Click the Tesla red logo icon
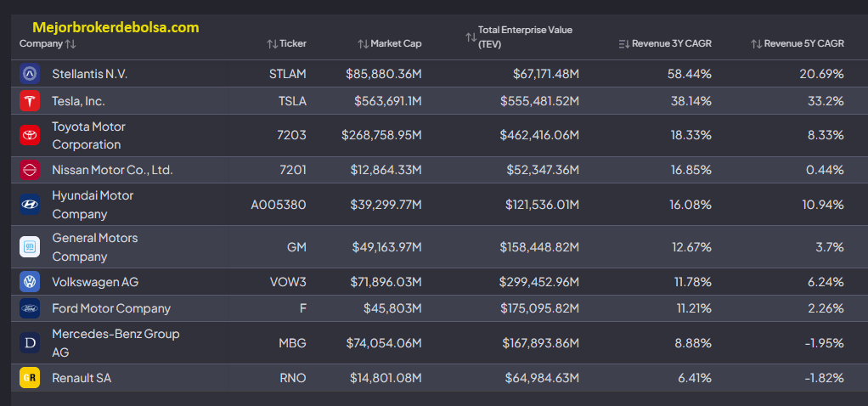This screenshot has height=406, width=868. 30,101
